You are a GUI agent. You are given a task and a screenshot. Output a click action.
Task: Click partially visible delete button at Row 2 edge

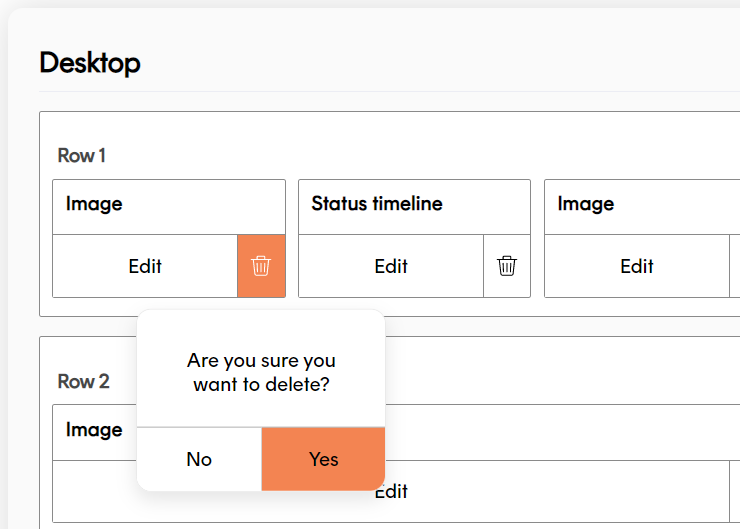pos(735,491)
